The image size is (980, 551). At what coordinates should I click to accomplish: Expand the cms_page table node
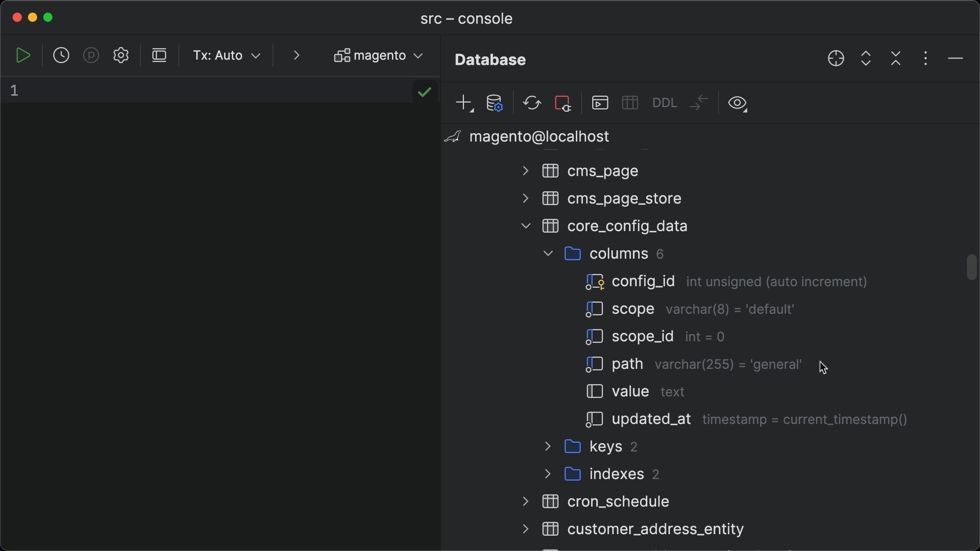coord(526,171)
